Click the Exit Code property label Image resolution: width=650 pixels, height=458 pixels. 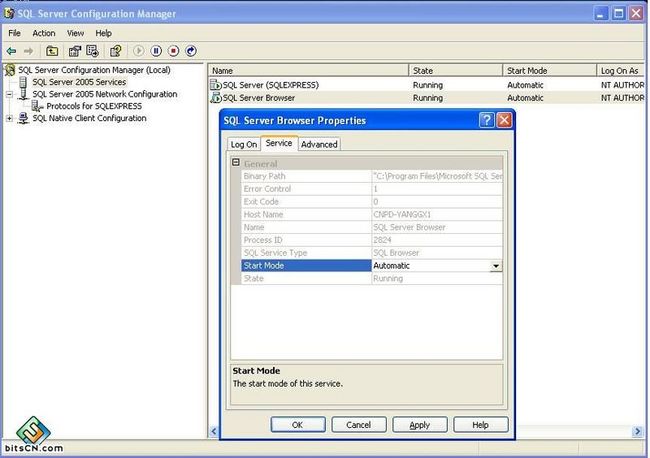tap(261, 202)
